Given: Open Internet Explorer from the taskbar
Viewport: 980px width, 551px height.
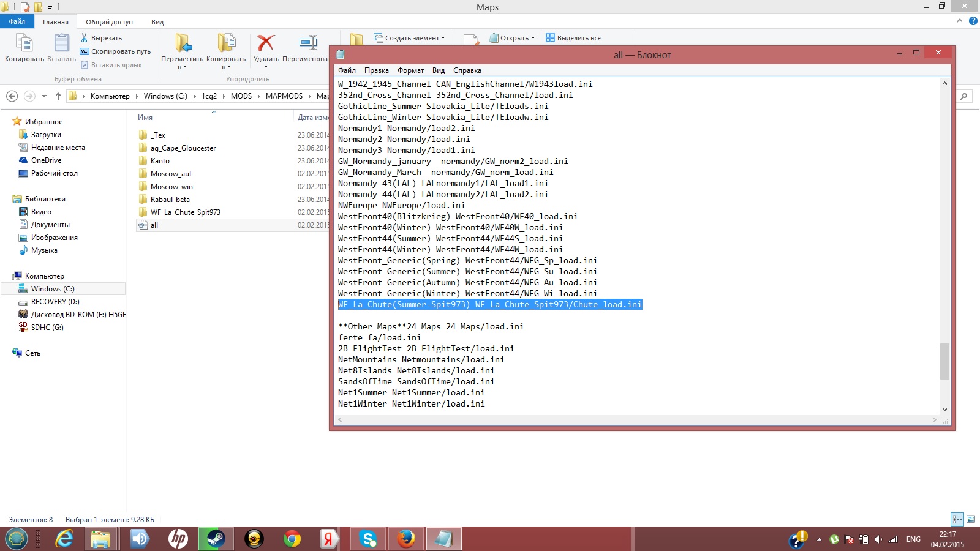Looking at the screenshot, I should 64,539.
